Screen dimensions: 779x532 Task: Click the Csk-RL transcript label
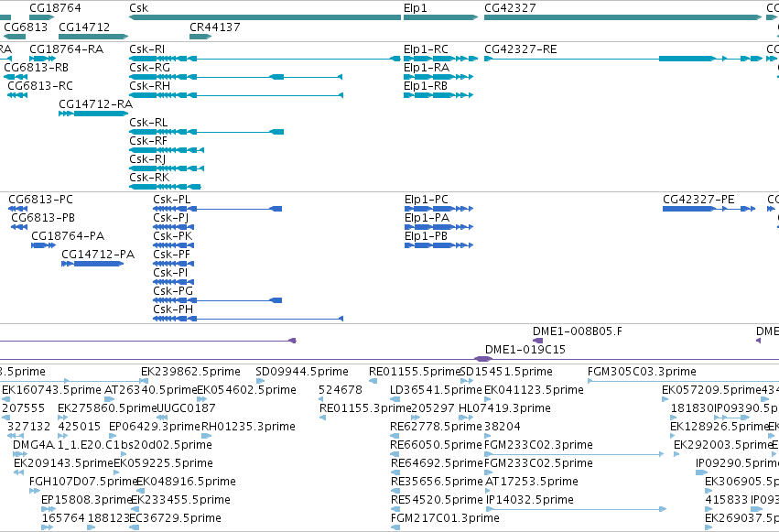click(x=148, y=122)
